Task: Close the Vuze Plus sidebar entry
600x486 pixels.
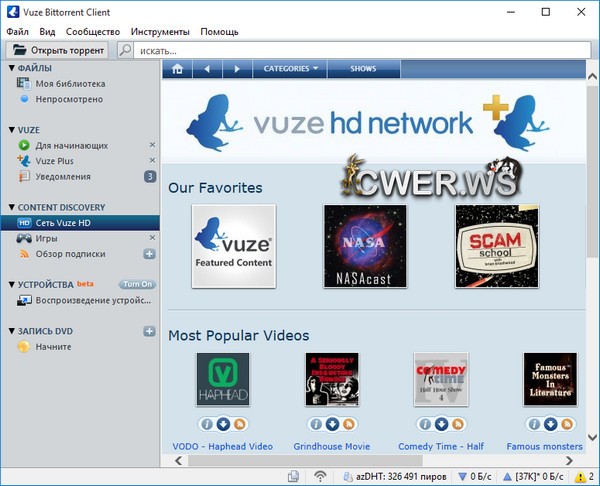Action: pyautogui.click(x=152, y=161)
